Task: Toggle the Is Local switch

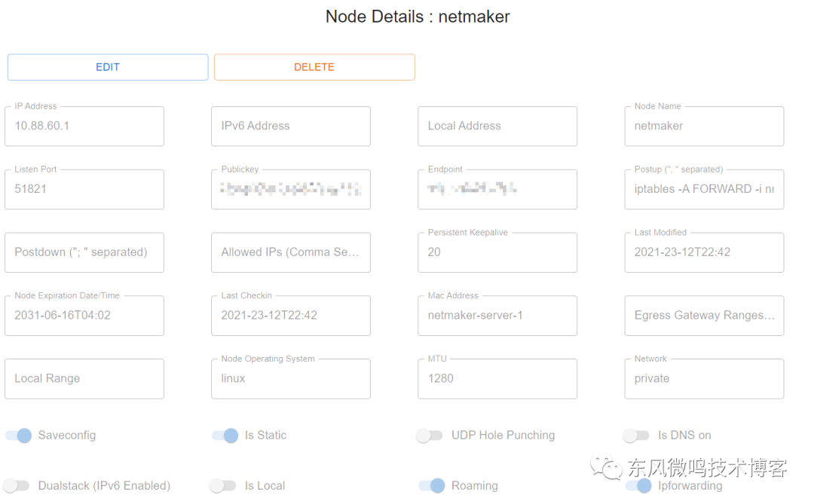Action: (x=222, y=485)
